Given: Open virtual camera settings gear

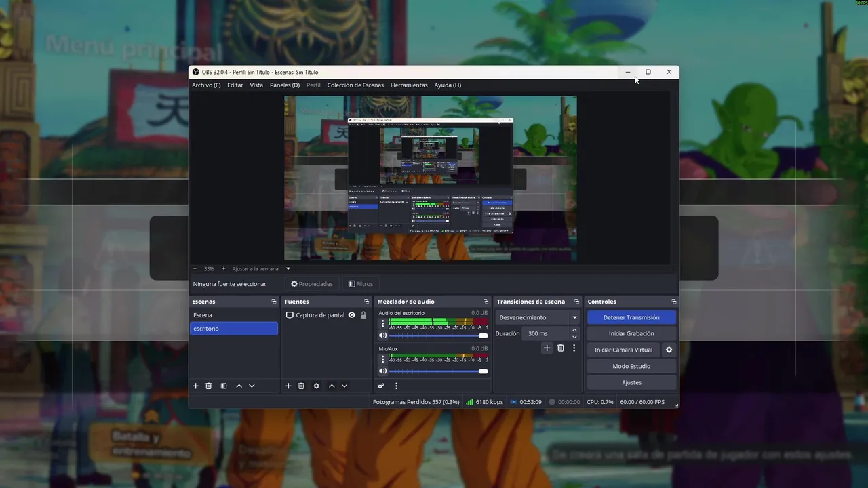Looking at the screenshot, I should click(x=669, y=350).
